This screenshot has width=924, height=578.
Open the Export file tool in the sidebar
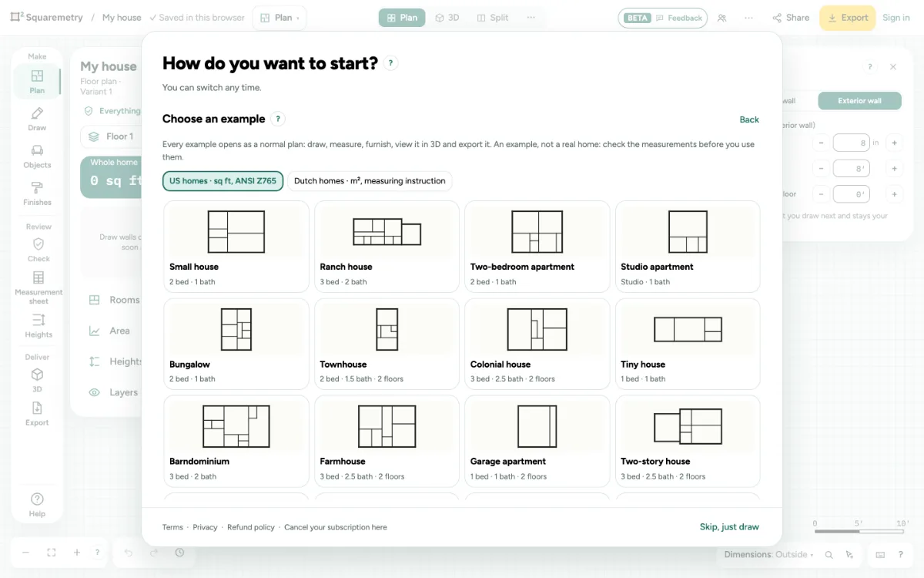[37, 413]
